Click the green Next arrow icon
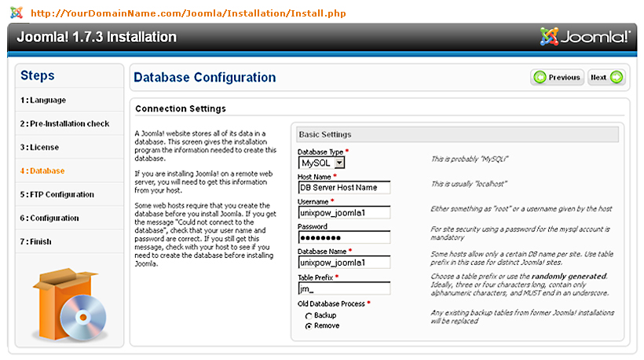This screenshot has height=360, width=644. (x=617, y=77)
